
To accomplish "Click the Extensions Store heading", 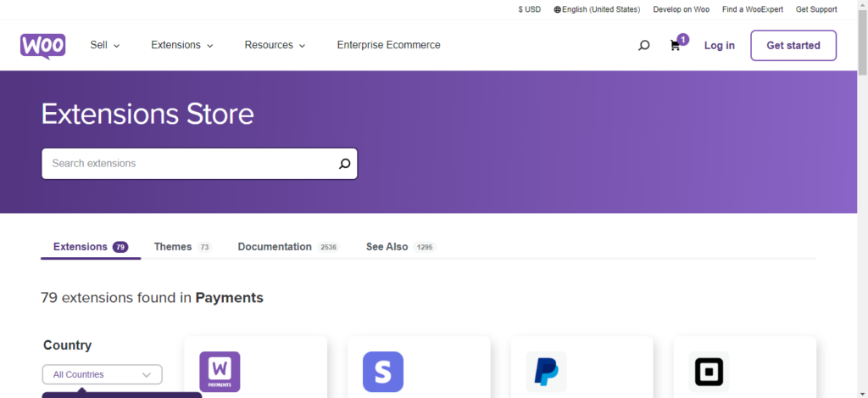I will click(x=147, y=115).
